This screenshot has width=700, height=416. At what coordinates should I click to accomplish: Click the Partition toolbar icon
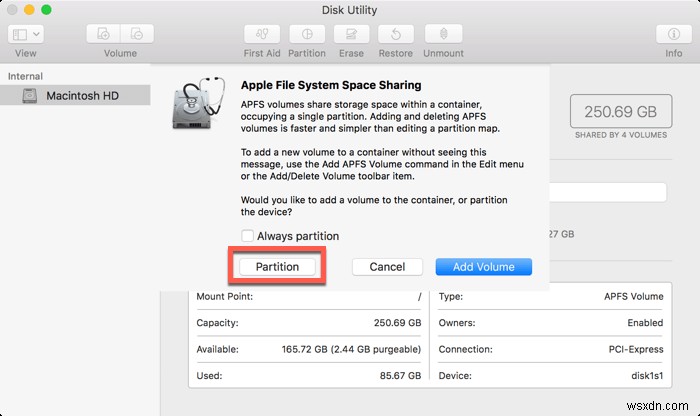[307, 34]
